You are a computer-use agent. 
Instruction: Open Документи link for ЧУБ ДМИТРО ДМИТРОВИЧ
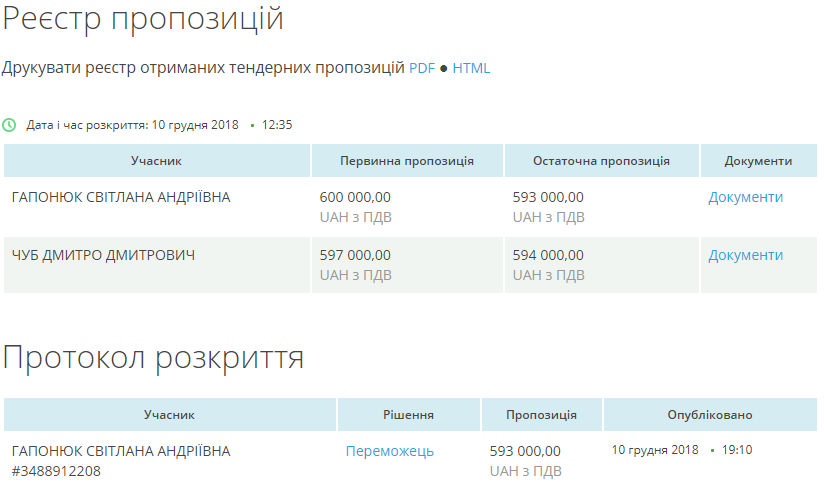point(745,255)
